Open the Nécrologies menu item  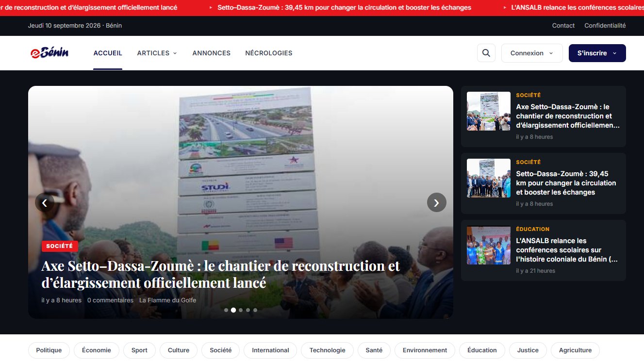click(x=269, y=53)
